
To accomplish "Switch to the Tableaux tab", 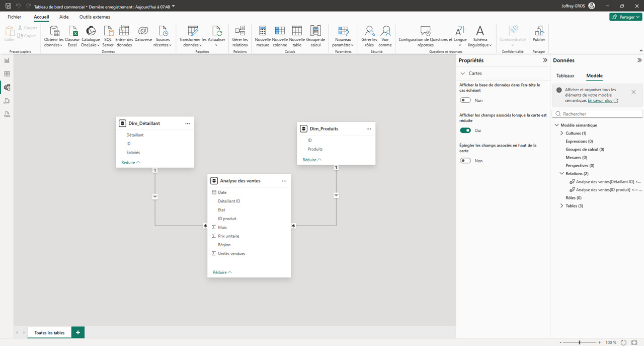I will [x=565, y=76].
